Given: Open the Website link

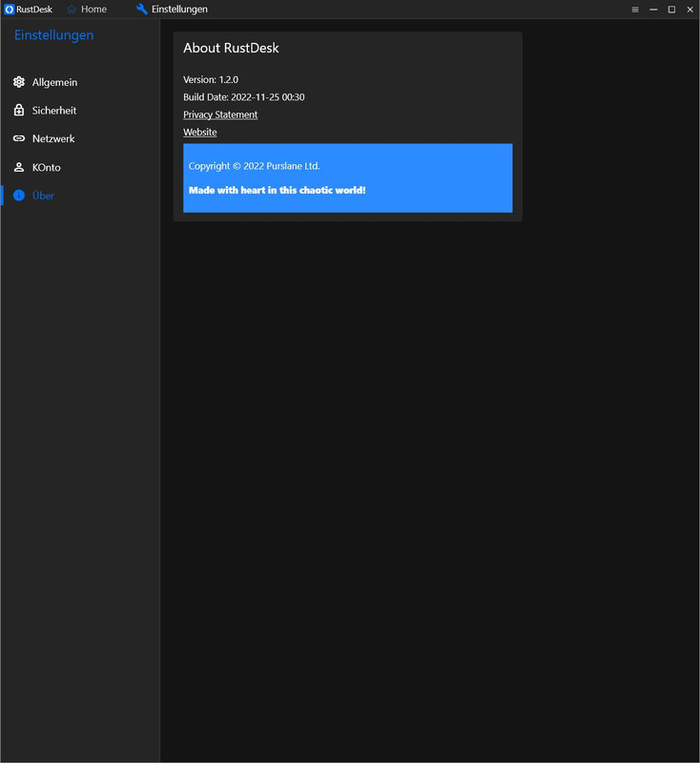Looking at the screenshot, I should tap(200, 133).
